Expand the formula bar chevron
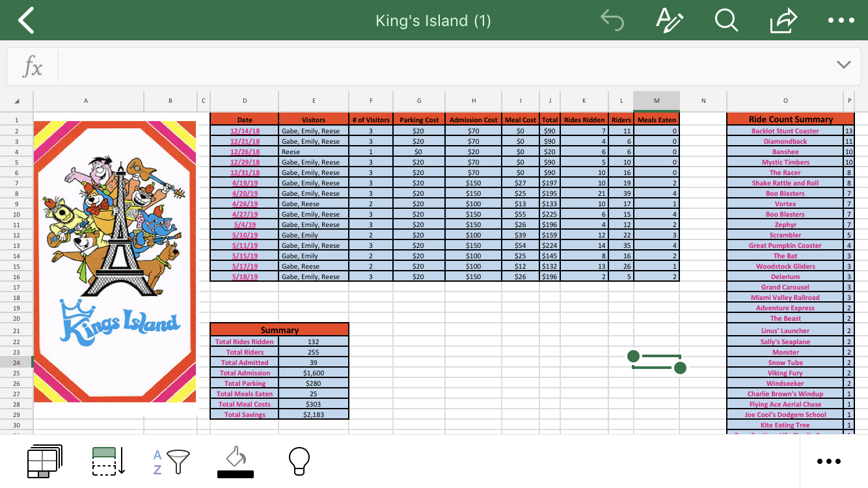Screen dimensions: 868x488 pyautogui.click(x=843, y=64)
